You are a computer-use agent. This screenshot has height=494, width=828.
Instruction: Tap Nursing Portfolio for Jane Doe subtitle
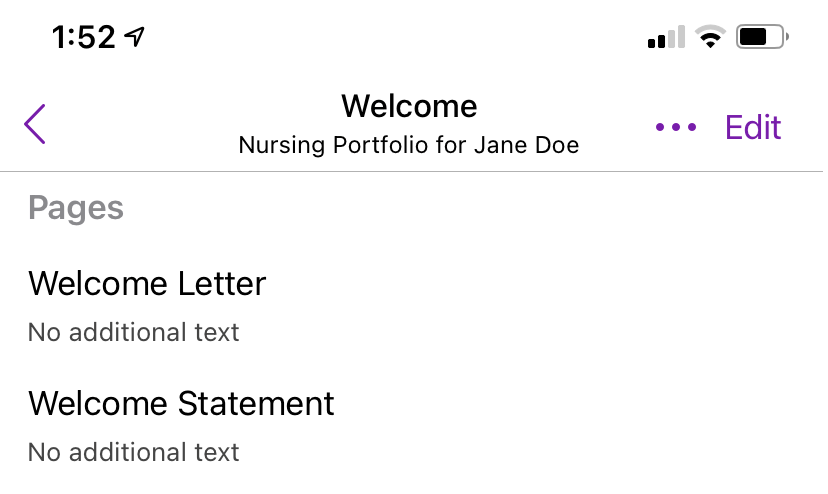[409, 145]
